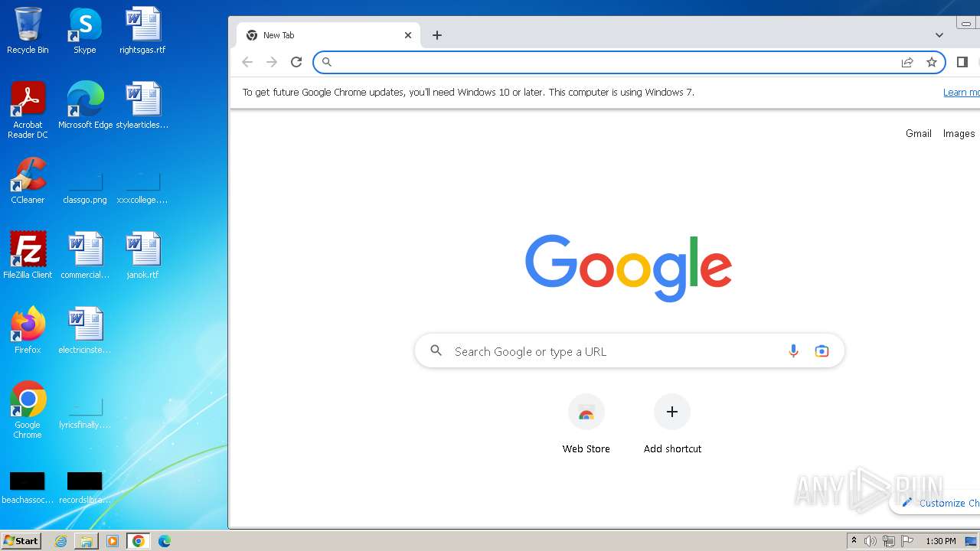
Task: Click Chrome's back navigation arrow
Action: [x=247, y=62]
